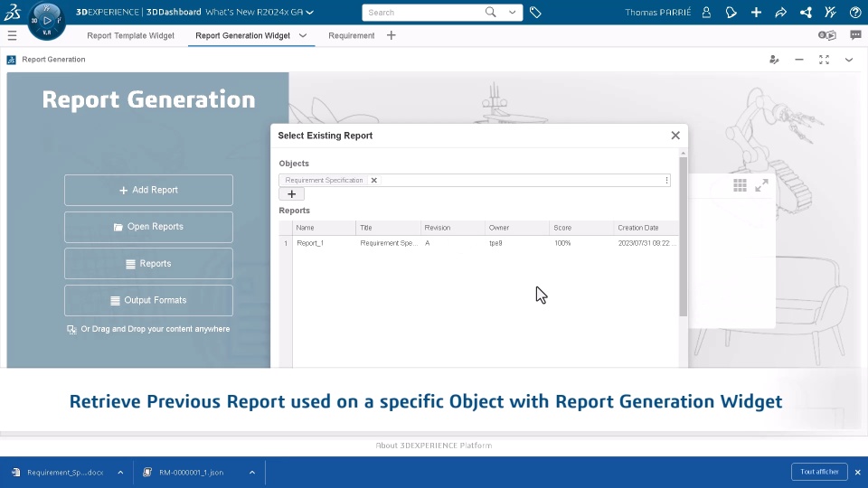
Task: Select the Report Generation Widget tab
Action: point(242,35)
